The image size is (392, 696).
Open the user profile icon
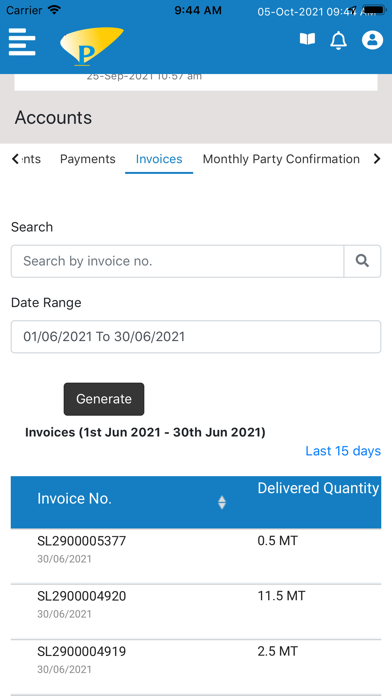coord(372,40)
